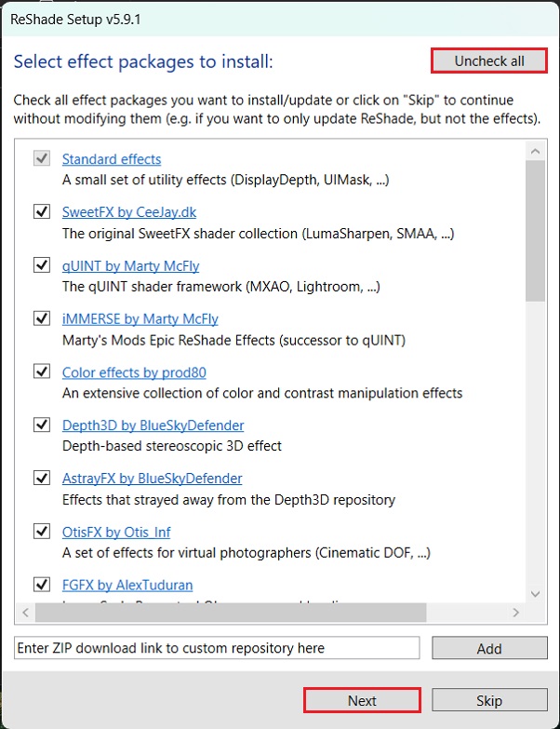Open the AstrayFX by BlueSkyDefender link

(152, 479)
